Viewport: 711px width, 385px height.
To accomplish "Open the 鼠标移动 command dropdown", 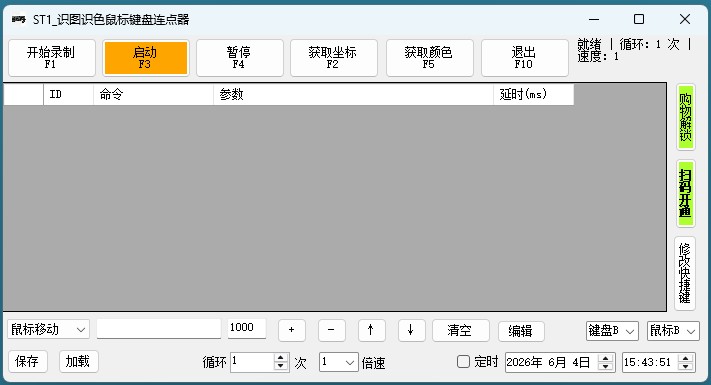I will tap(48, 329).
